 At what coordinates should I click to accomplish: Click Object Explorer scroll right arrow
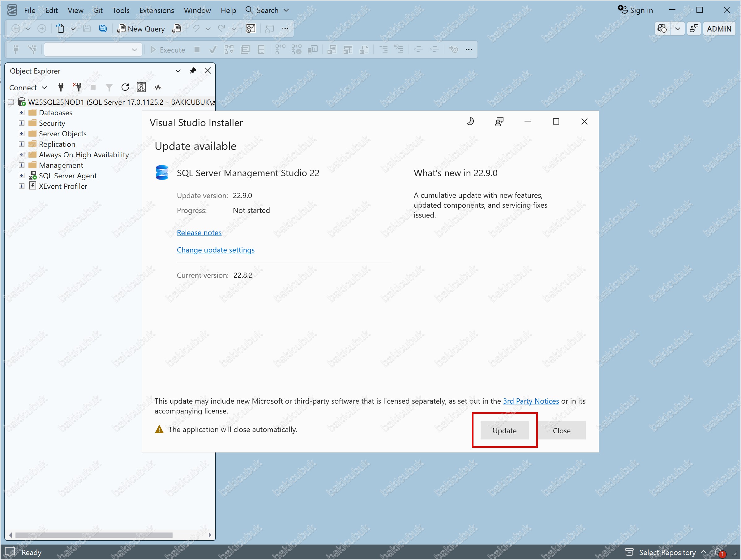(210, 535)
